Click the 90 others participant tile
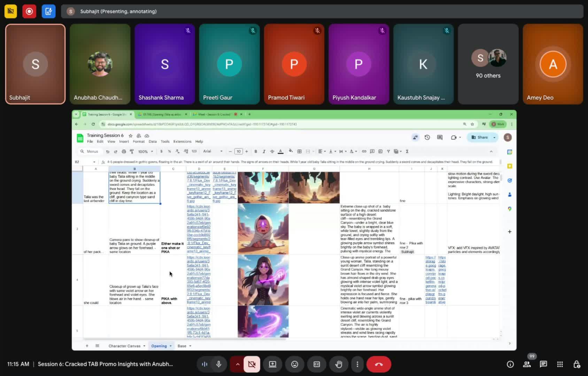The width and height of the screenshot is (588, 376). click(488, 64)
